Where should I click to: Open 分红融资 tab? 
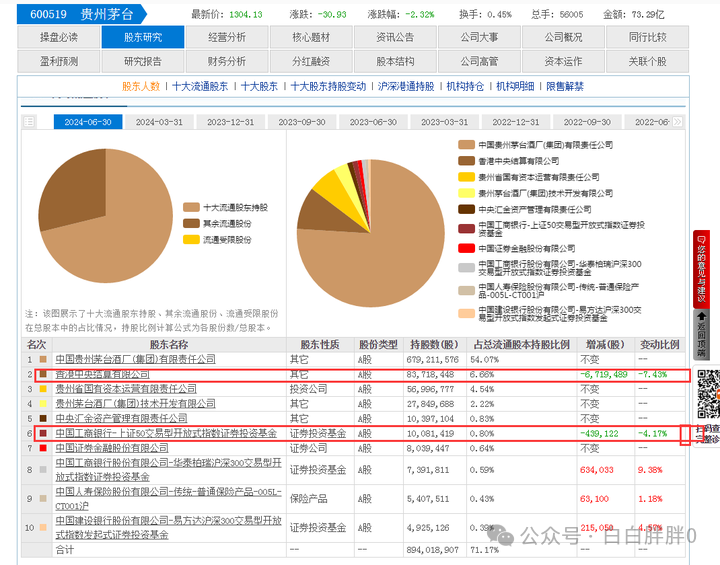(x=311, y=62)
